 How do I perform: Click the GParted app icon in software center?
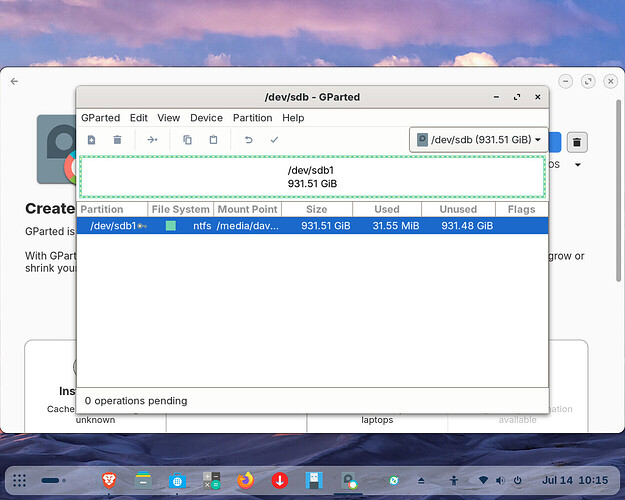[x=56, y=149]
